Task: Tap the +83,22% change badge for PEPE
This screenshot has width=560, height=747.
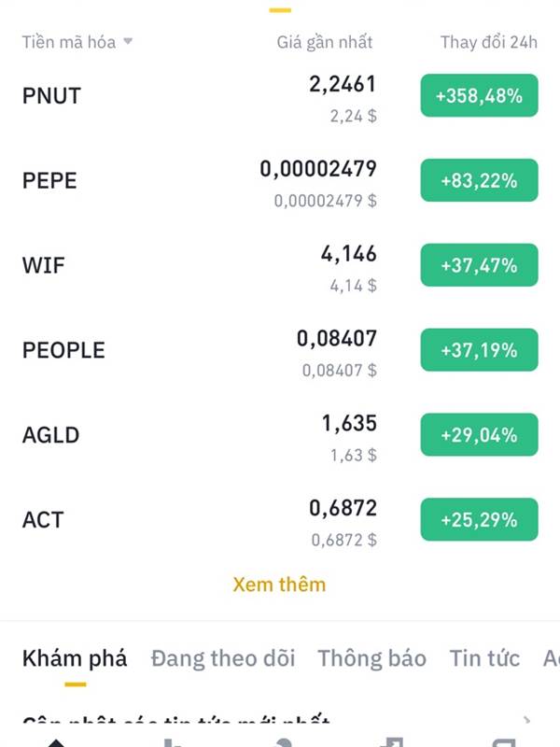Action: [479, 180]
